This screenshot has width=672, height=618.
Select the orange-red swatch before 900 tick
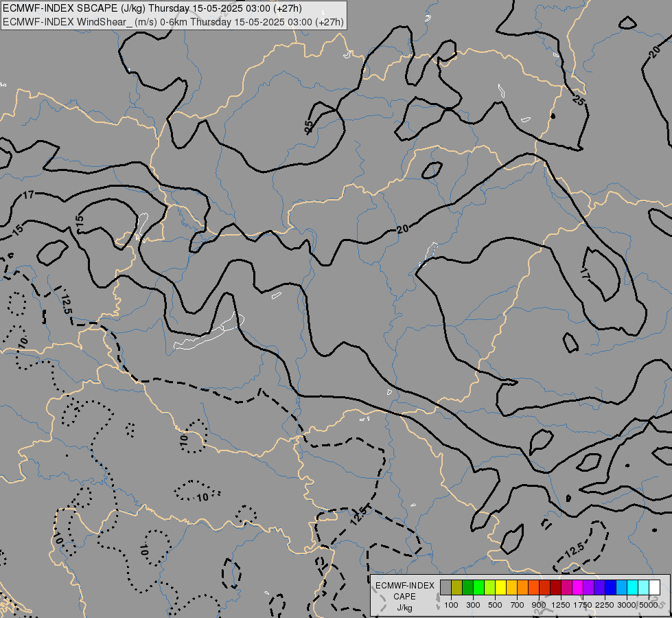533,588
